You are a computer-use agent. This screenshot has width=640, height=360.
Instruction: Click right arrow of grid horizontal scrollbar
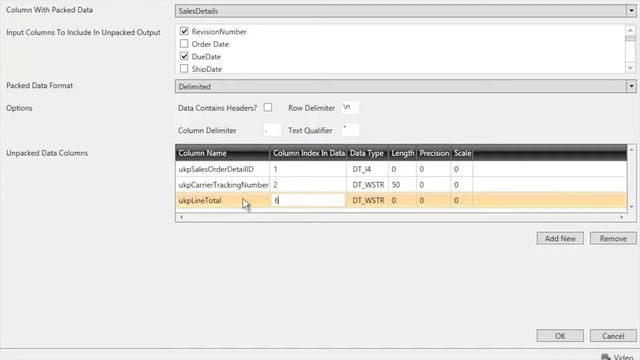click(x=622, y=217)
